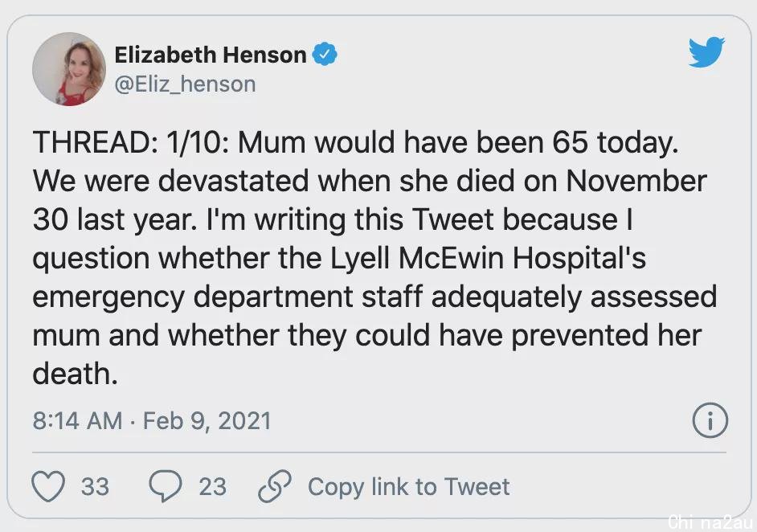
Task: Open Elizabeth Henson's profile picture
Action: [69, 69]
